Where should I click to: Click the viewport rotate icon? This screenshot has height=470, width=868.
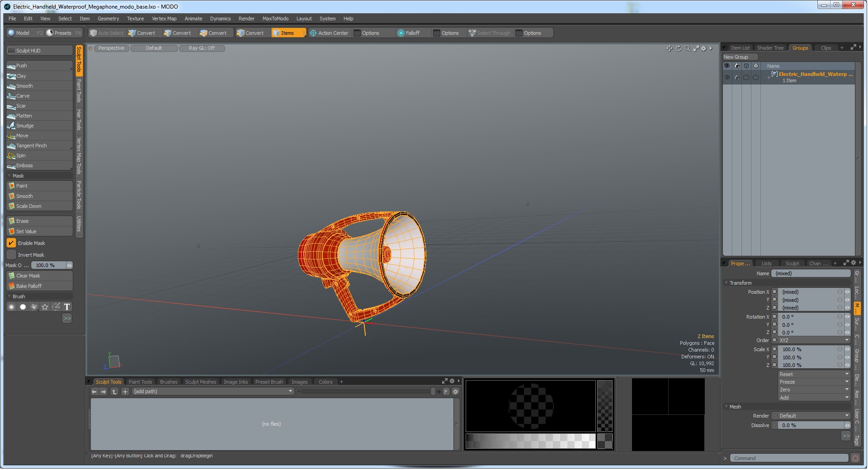click(x=679, y=48)
